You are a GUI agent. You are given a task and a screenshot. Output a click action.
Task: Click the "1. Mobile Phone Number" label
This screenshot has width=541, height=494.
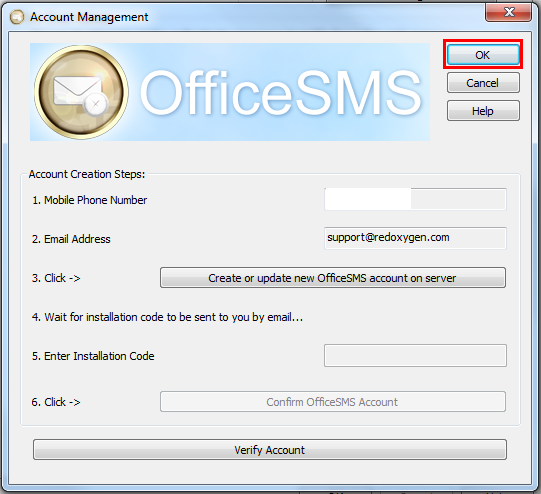click(x=89, y=200)
